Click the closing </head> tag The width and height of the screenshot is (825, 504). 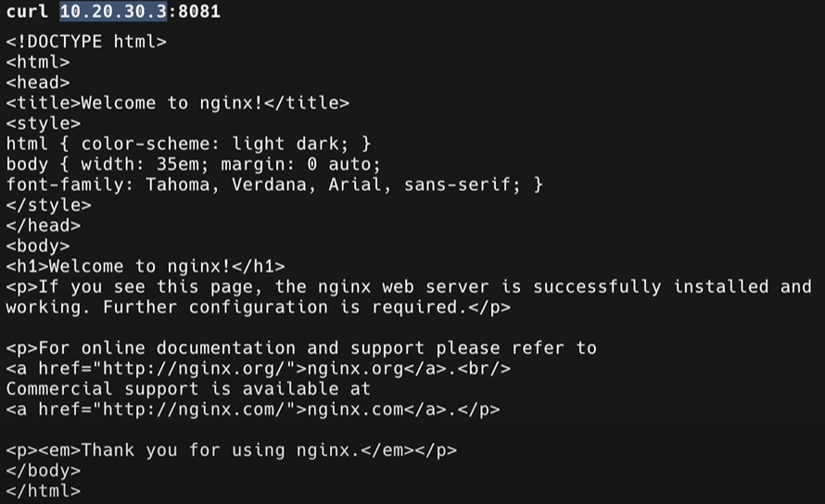tap(43, 225)
